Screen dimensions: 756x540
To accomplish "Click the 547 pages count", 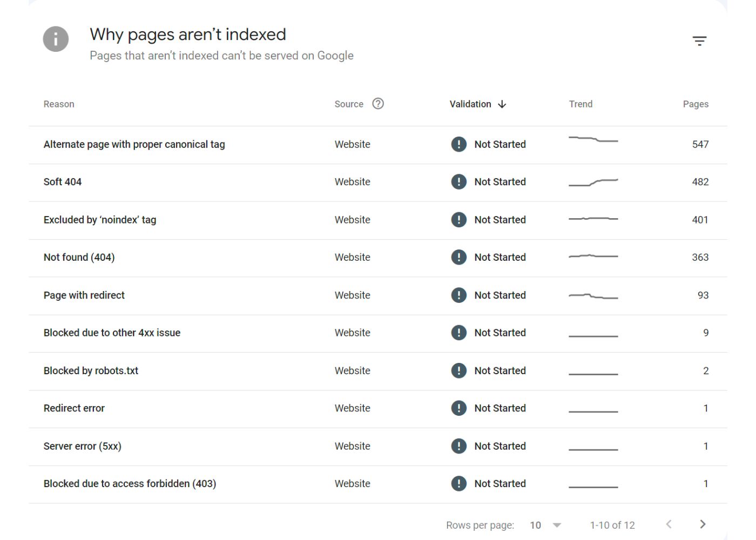I will coord(700,144).
